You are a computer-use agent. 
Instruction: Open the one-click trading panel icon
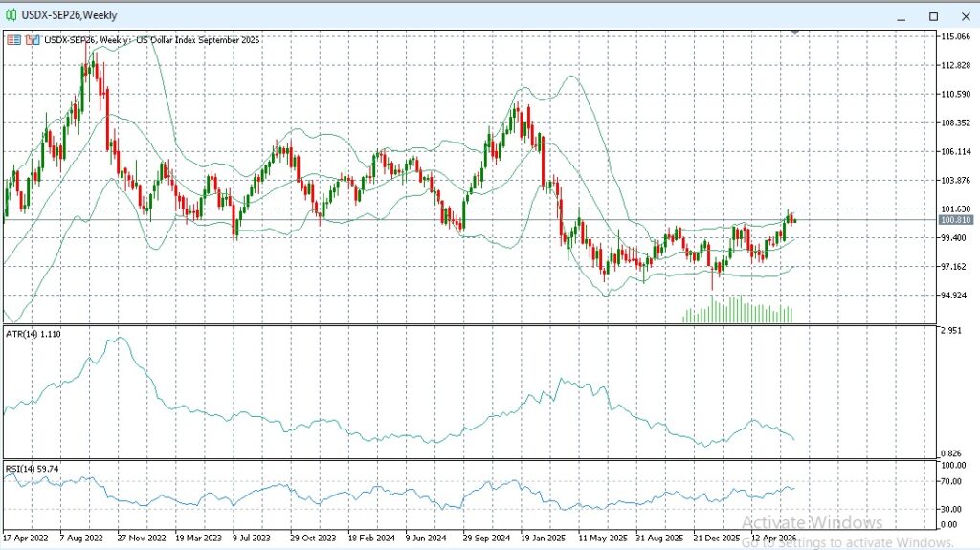pos(13,40)
